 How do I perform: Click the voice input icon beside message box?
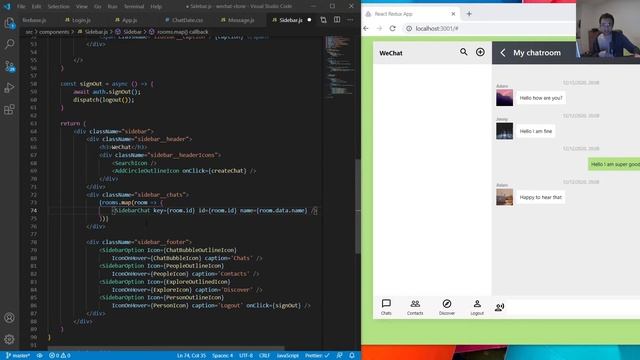500,307
